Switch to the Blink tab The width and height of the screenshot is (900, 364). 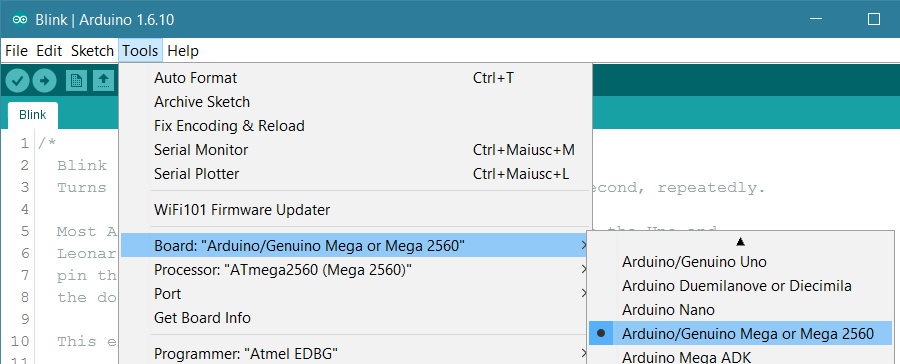(33, 115)
